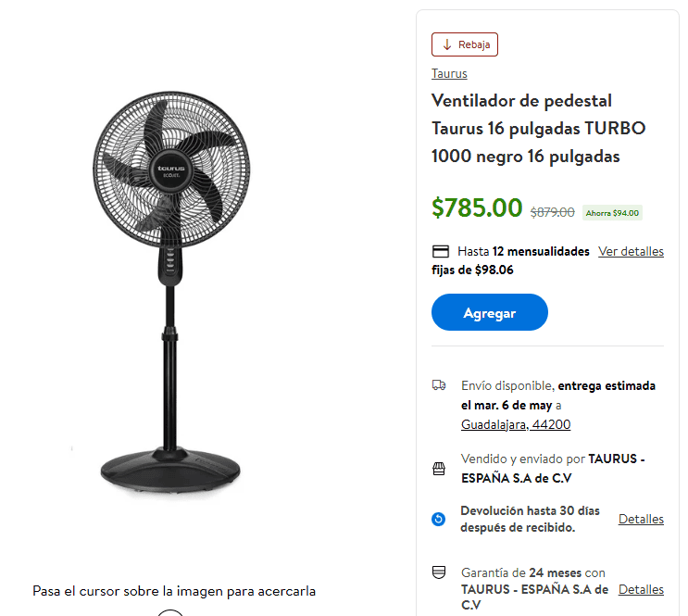Click the Rebaja badge
This screenshot has height=616, width=688.
click(465, 44)
